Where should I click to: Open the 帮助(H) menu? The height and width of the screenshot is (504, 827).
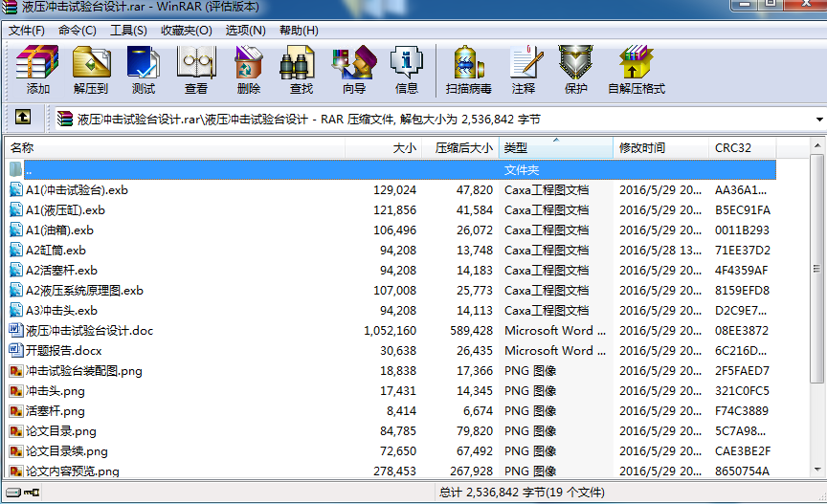[299, 31]
